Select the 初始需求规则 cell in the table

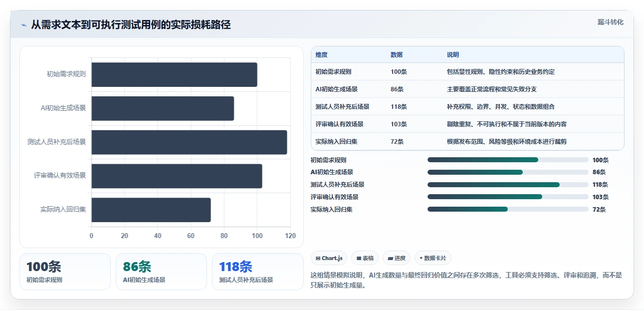[334, 72]
